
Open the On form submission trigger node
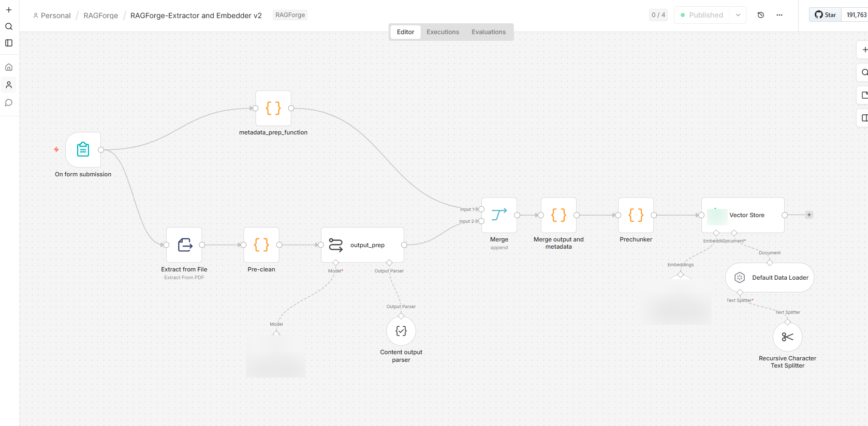tap(83, 150)
